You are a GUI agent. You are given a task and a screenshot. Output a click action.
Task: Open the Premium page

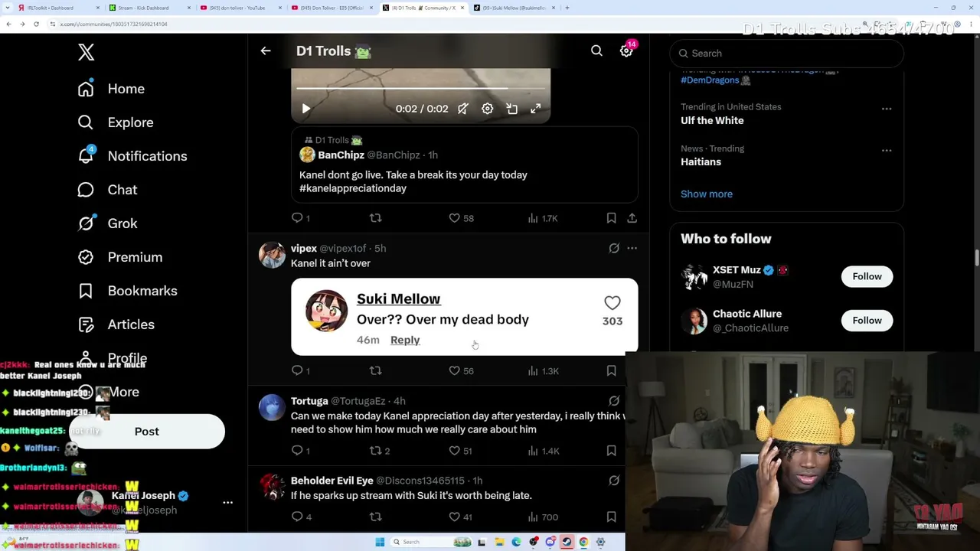(119, 257)
